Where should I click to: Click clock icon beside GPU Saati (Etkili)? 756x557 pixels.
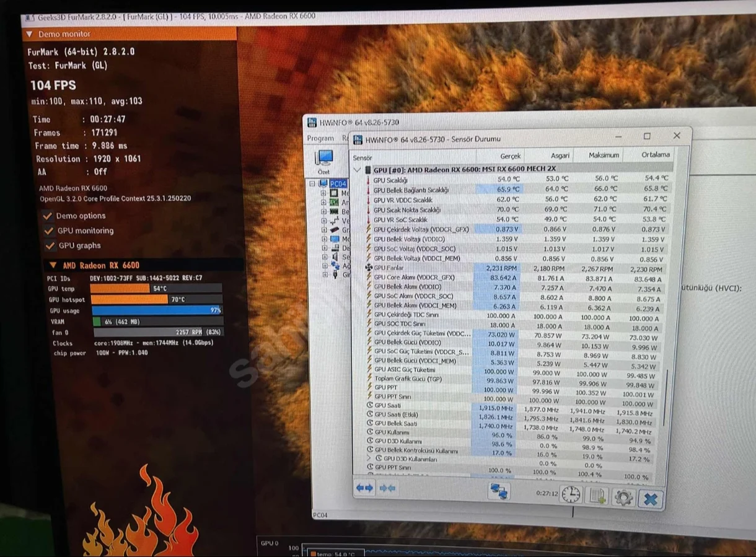point(371,414)
